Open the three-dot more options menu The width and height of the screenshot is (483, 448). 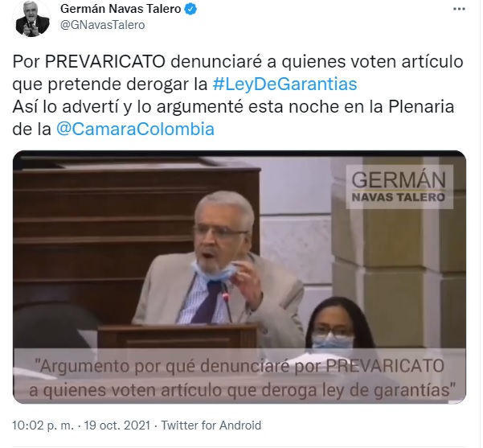coord(459,10)
